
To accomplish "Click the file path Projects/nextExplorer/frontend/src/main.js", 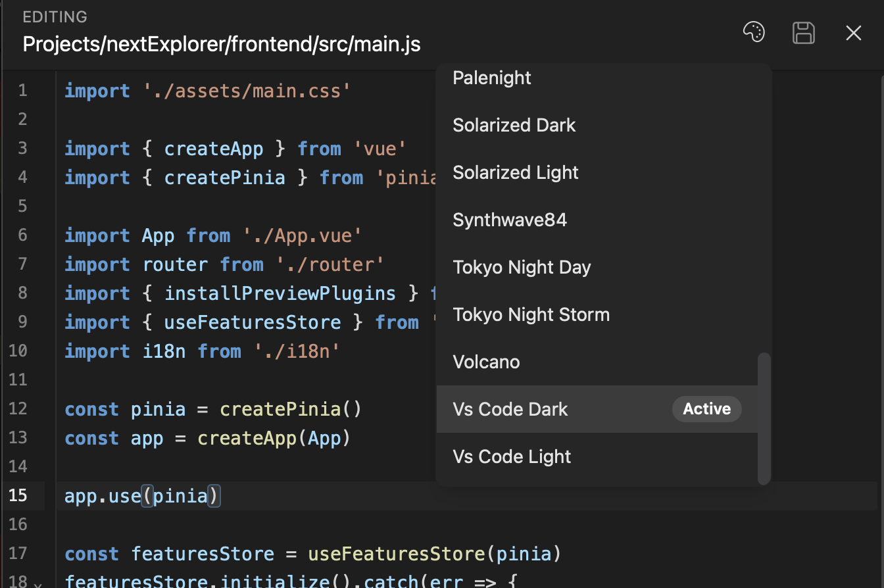I will click(x=222, y=44).
